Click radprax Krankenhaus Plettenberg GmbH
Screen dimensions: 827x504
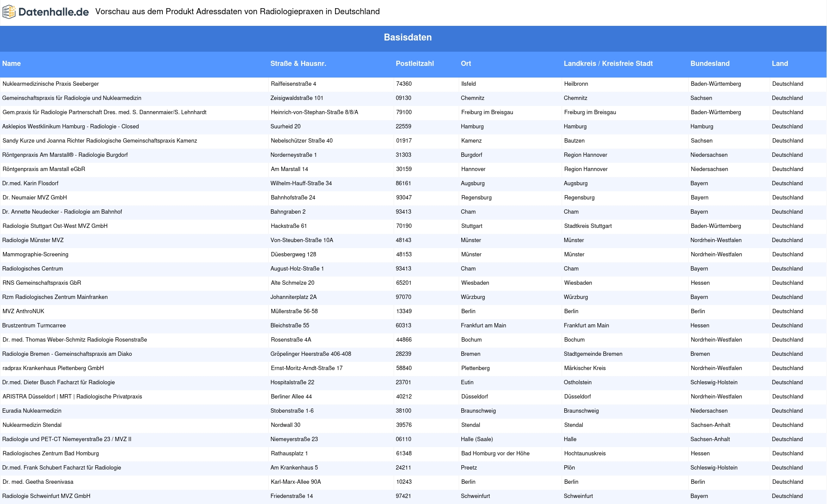coord(53,368)
